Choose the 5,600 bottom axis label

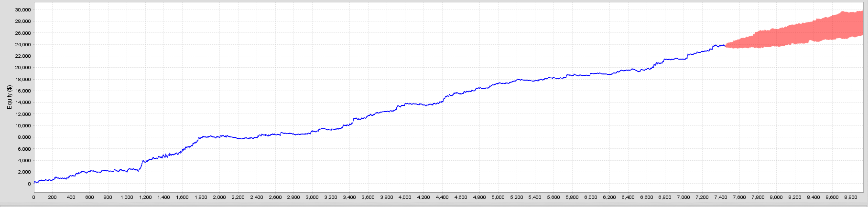(x=553, y=197)
